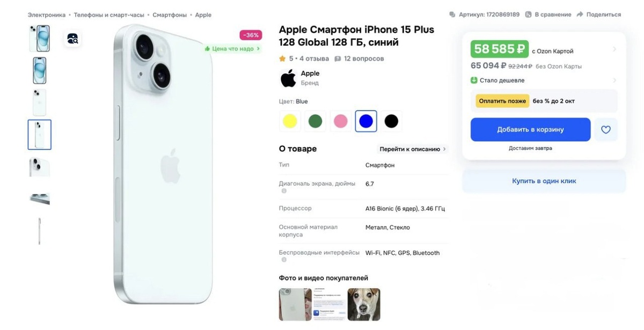Open info hint for screen diagonal
The height and width of the screenshot is (330, 644).
(x=284, y=191)
